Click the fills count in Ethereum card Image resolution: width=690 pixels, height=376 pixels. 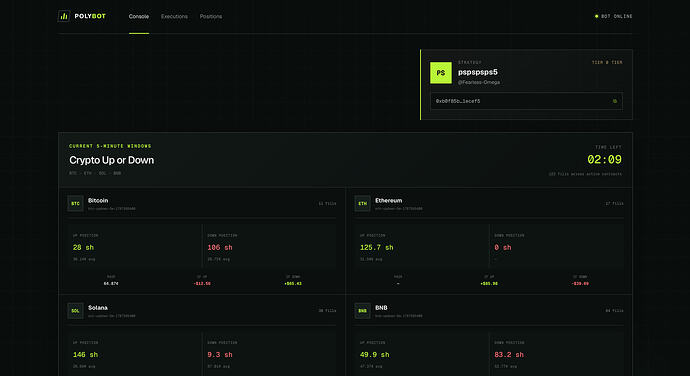point(614,203)
